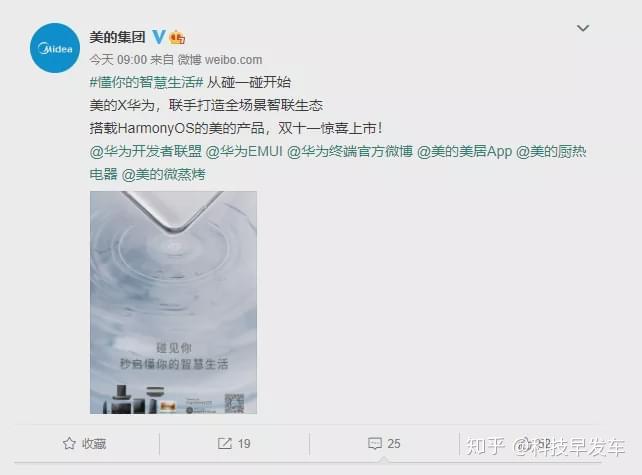This screenshot has width=642, height=475.
Task: Expand the post options chevron menu
Action: coord(583,28)
